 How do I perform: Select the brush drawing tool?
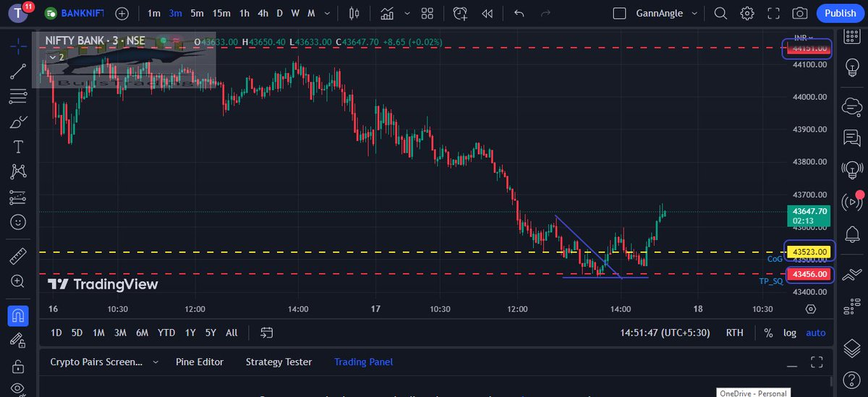[19, 121]
